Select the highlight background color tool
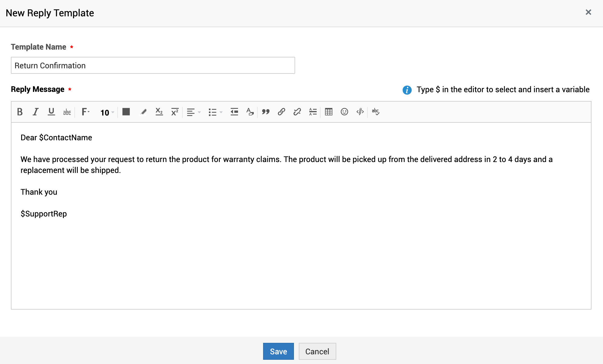Image resolution: width=603 pixels, height=364 pixels. coord(143,112)
